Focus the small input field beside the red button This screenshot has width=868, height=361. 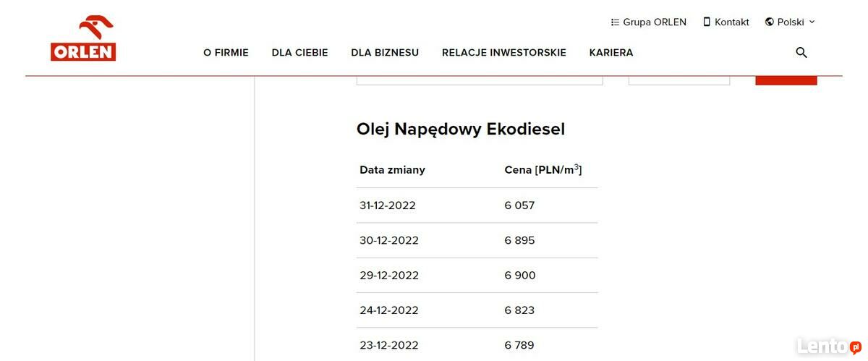[x=678, y=79]
